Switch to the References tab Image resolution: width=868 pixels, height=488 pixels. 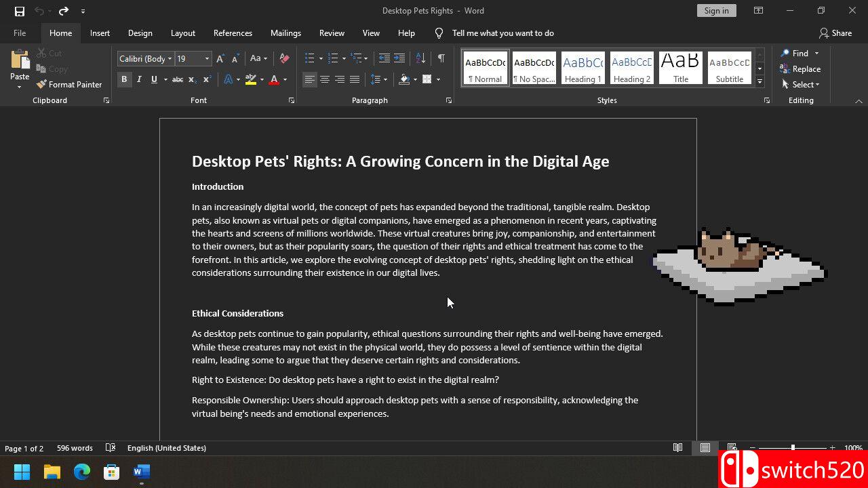click(x=233, y=33)
